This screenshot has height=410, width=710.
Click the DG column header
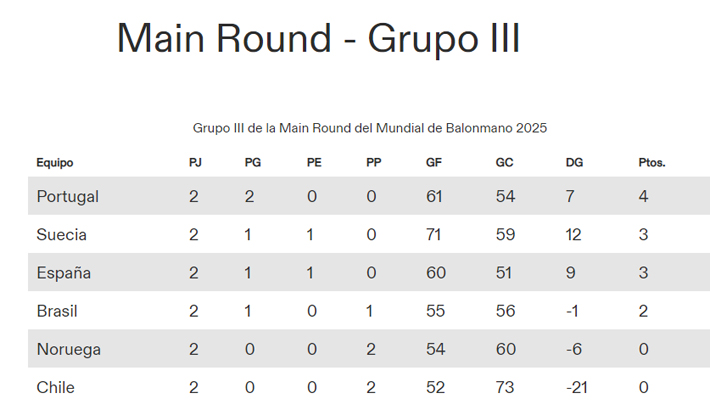click(x=574, y=163)
